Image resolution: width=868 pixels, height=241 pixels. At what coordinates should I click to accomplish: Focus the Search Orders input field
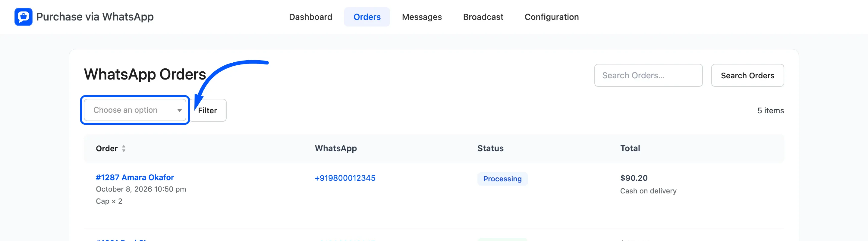click(648, 75)
